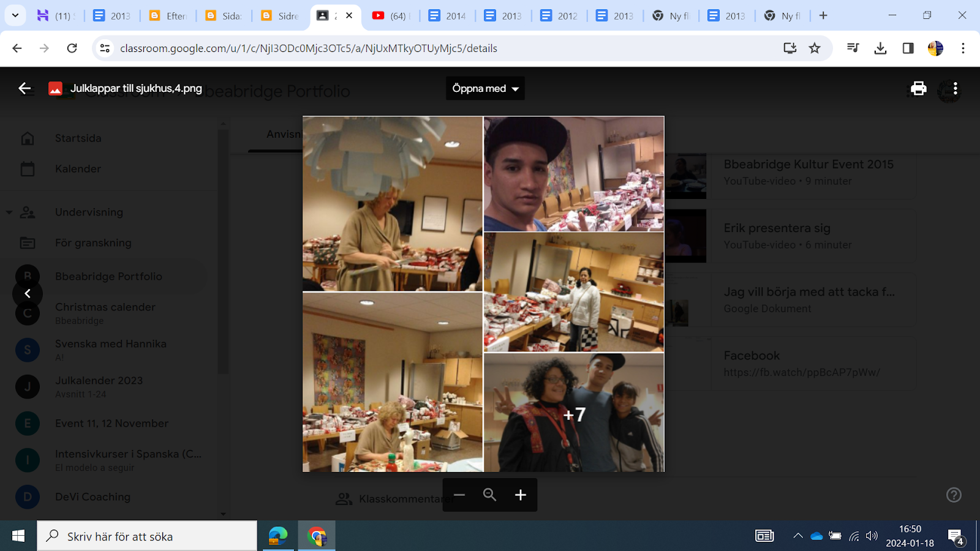Open the viewer three-dot more options menu
The height and width of the screenshot is (551, 980).
pyautogui.click(x=955, y=89)
